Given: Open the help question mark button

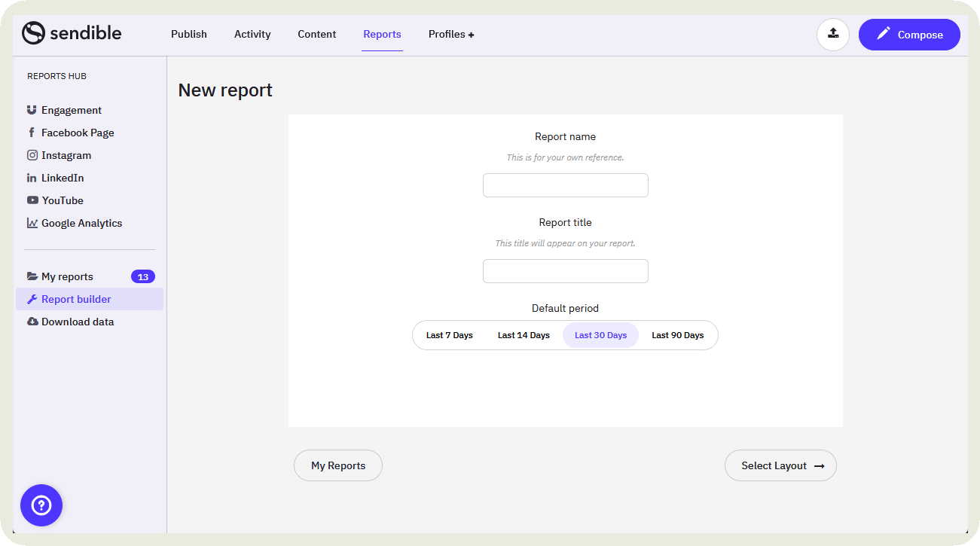Looking at the screenshot, I should click(41, 505).
